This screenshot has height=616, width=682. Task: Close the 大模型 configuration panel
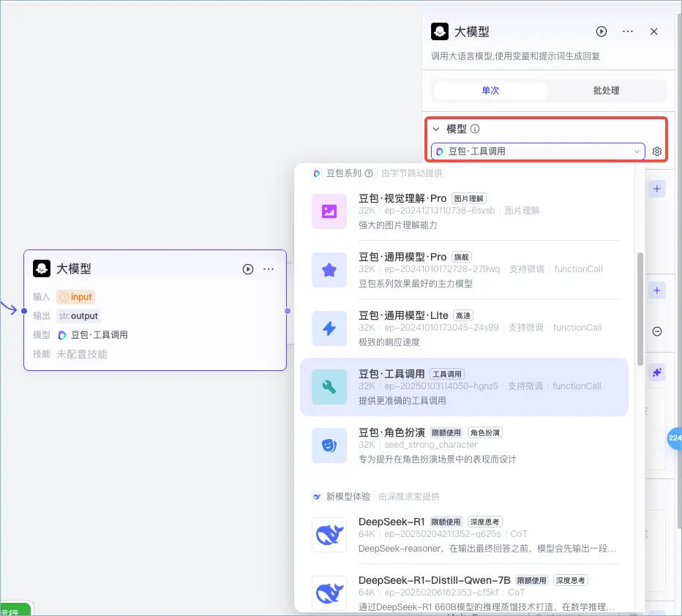pyautogui.click(x=653, y=31)
